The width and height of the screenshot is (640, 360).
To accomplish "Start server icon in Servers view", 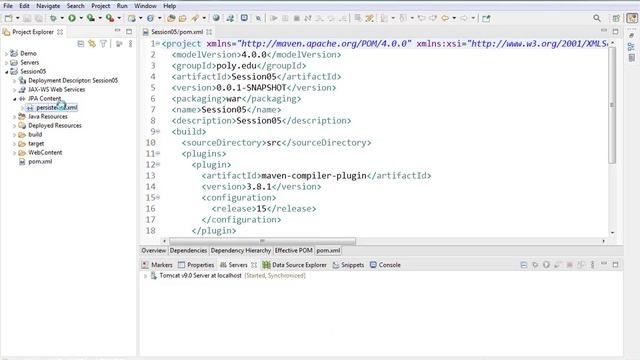I will point(546,265).
